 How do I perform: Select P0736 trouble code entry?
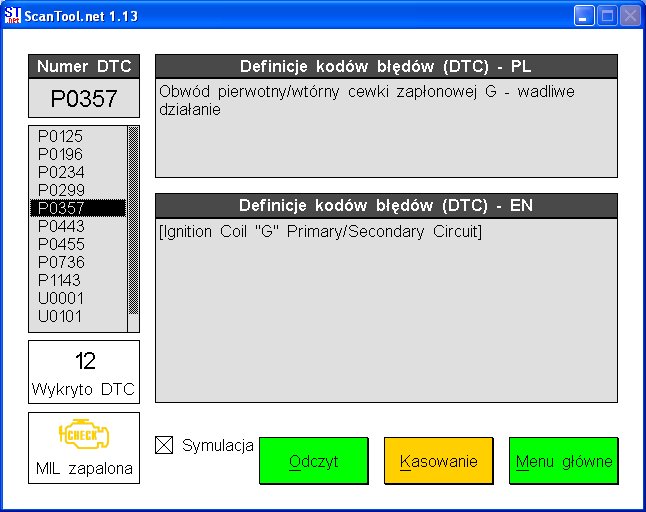[60, 262]
